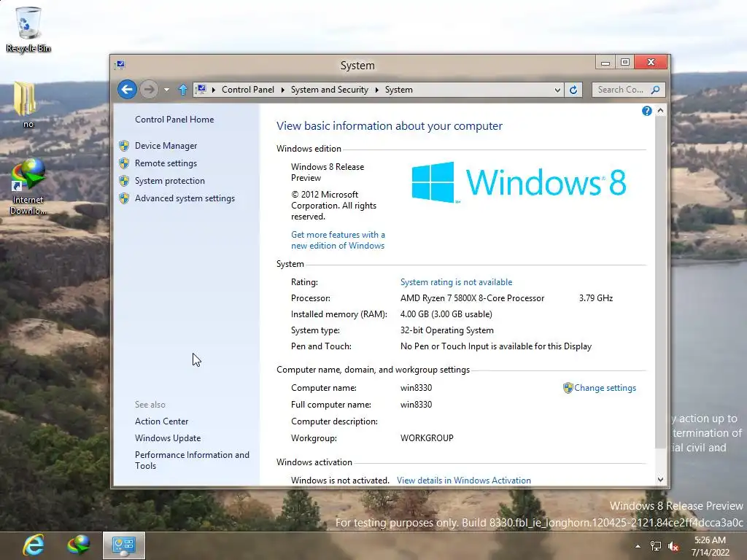This screenshot has width=747, height=560.
Task: Select System and Security breadcrumb
Action: (329, 90)
